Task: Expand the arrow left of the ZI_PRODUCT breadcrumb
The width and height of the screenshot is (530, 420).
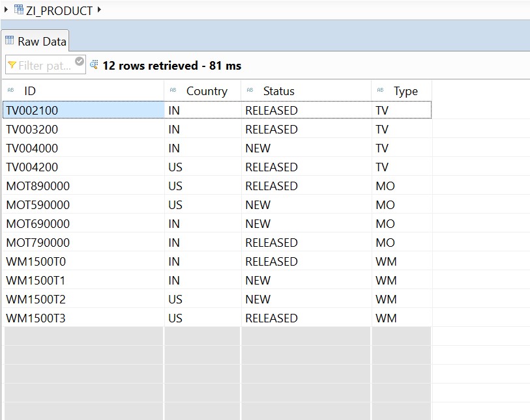Action: [5, 10]
